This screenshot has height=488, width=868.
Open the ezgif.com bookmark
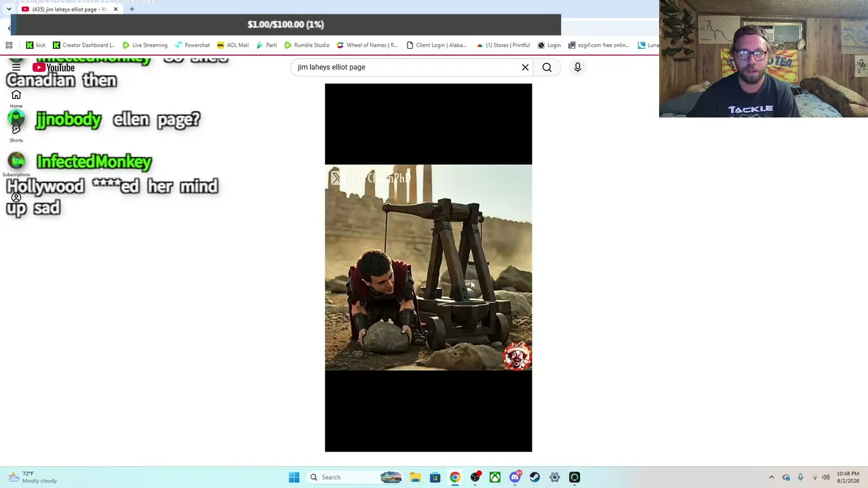tap(598, 45)
